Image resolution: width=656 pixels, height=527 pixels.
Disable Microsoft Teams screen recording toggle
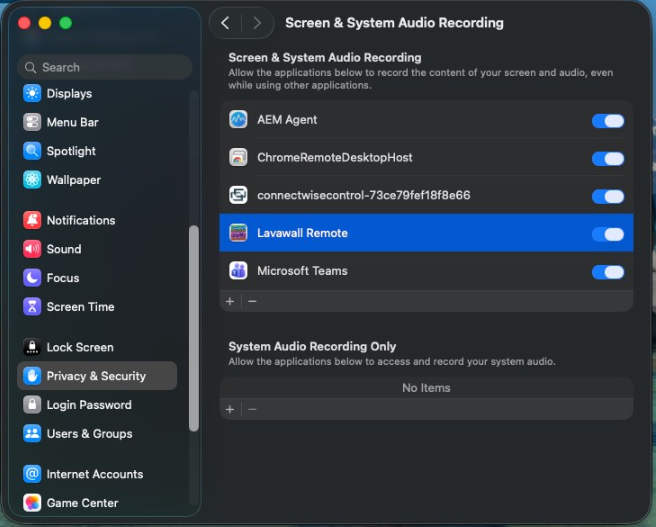(608, 272)
